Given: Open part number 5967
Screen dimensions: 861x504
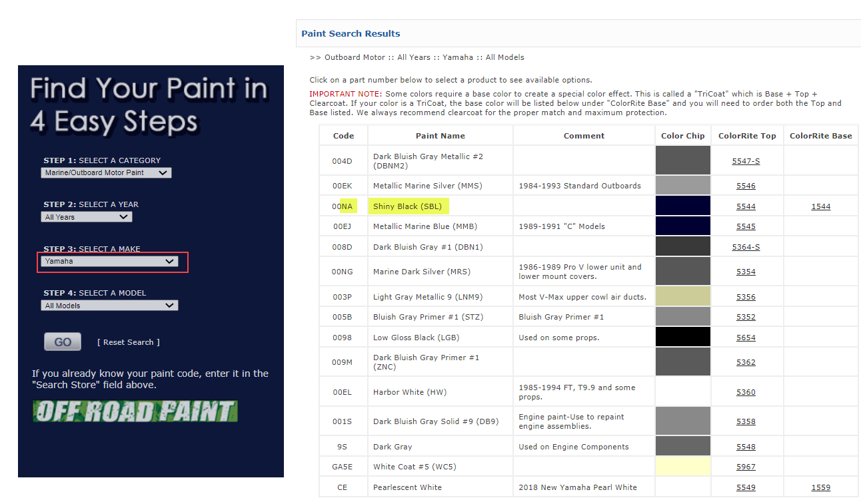Looking at the screenshot, I should pyautogui.click(x=746, y=467).
